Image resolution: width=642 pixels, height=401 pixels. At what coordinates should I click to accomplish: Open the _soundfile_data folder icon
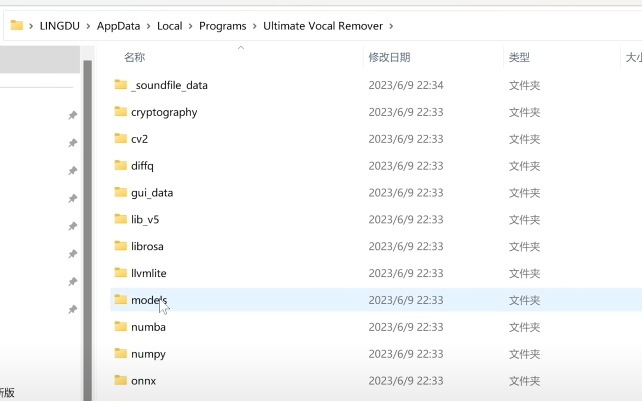coord(120,85)
